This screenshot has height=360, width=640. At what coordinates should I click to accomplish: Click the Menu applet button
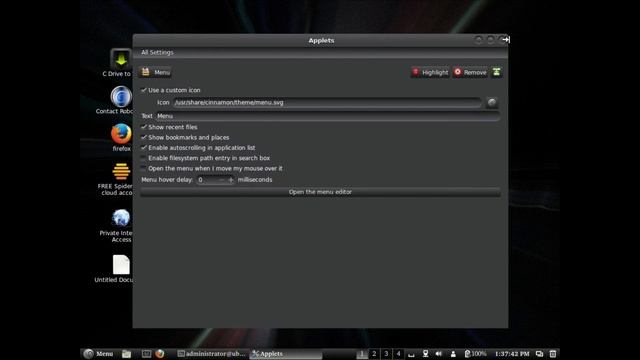156,72
